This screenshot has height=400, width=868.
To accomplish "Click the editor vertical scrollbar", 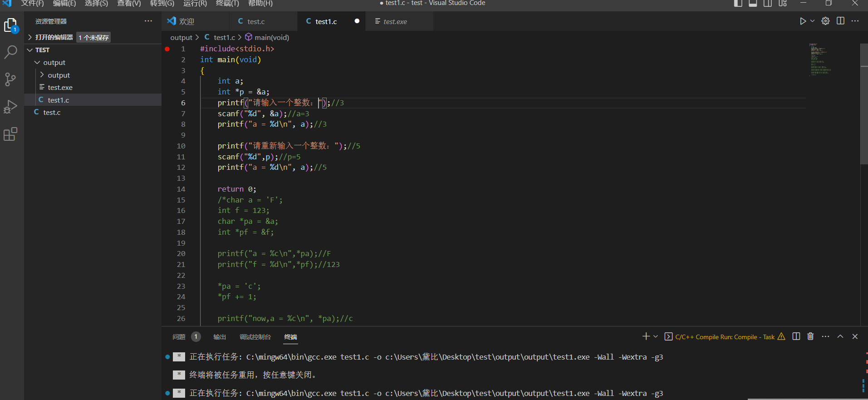I will pos(864,104).
